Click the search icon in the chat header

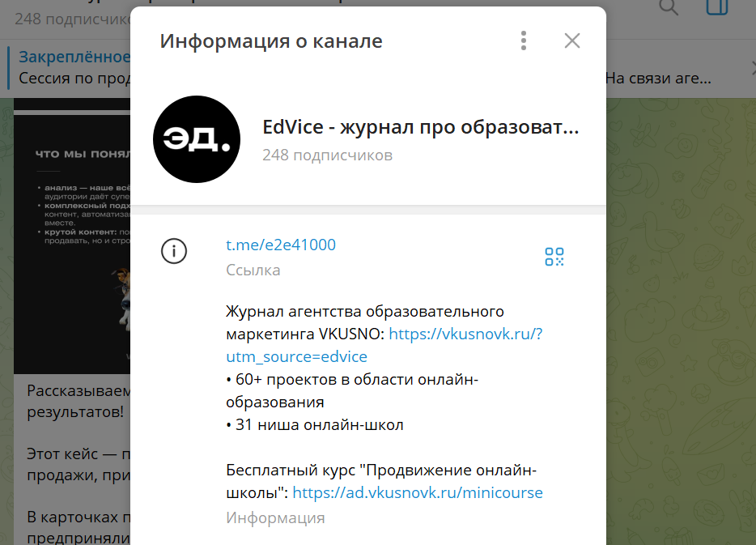click(x=669, y=8)
